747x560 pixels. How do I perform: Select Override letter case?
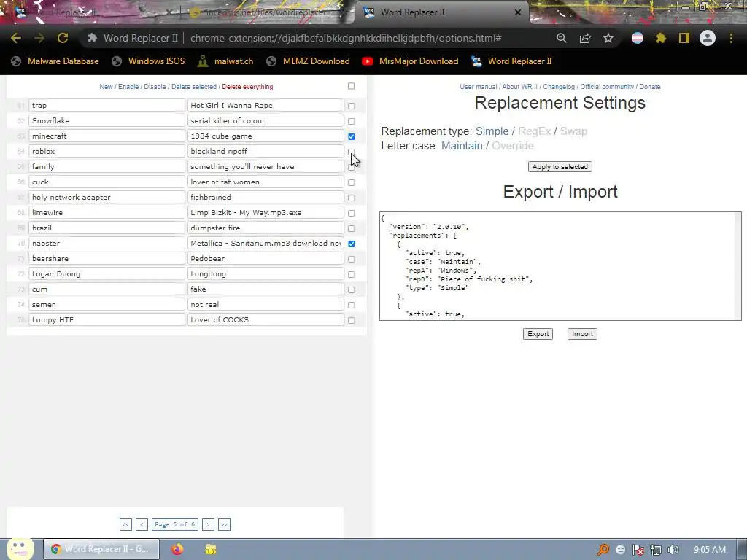click(513, 146)
